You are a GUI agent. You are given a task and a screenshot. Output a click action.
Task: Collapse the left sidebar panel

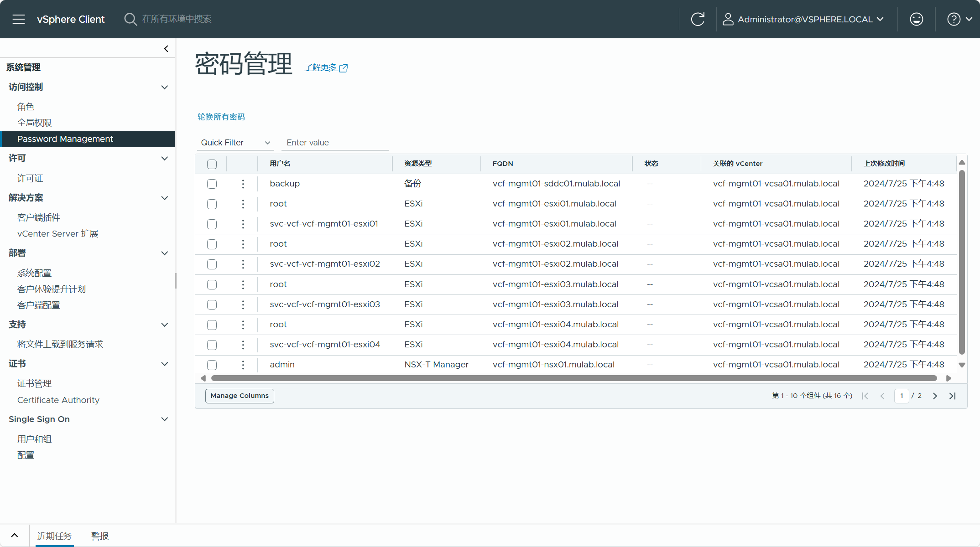(166, 49)
